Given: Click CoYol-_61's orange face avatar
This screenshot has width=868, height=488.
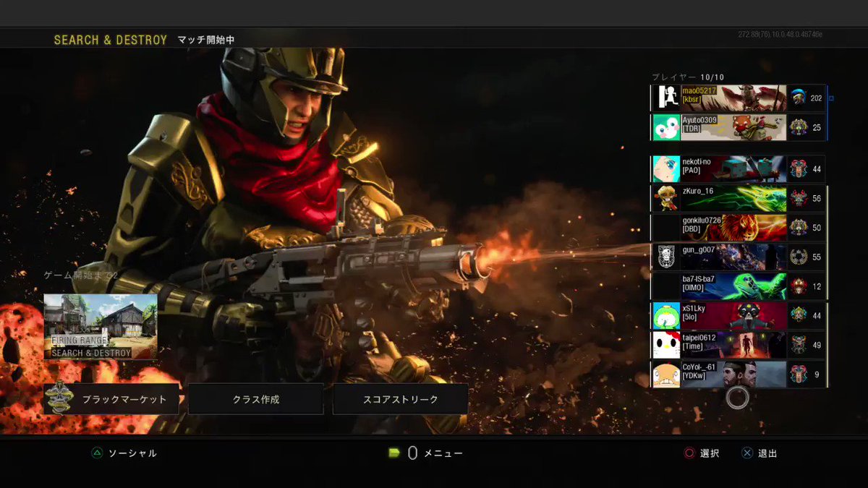Looking at the screenshot, I should click(x=666, y=374).
